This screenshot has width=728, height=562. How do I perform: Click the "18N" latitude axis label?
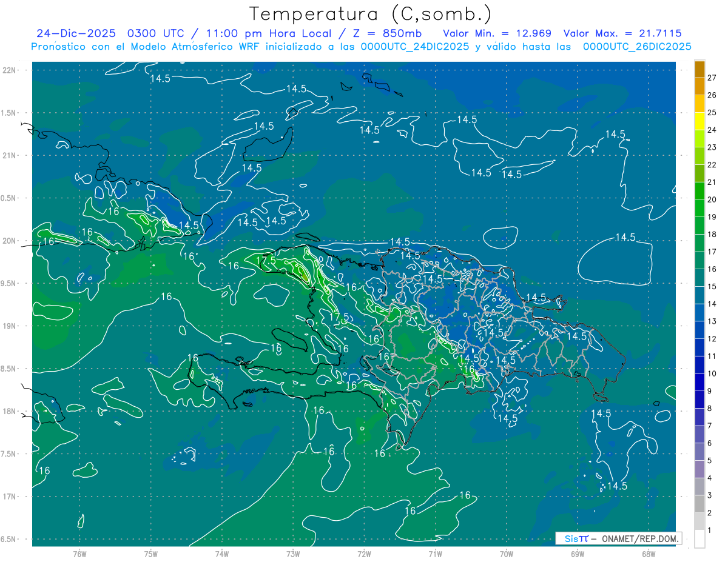click(x=9, y=412)
